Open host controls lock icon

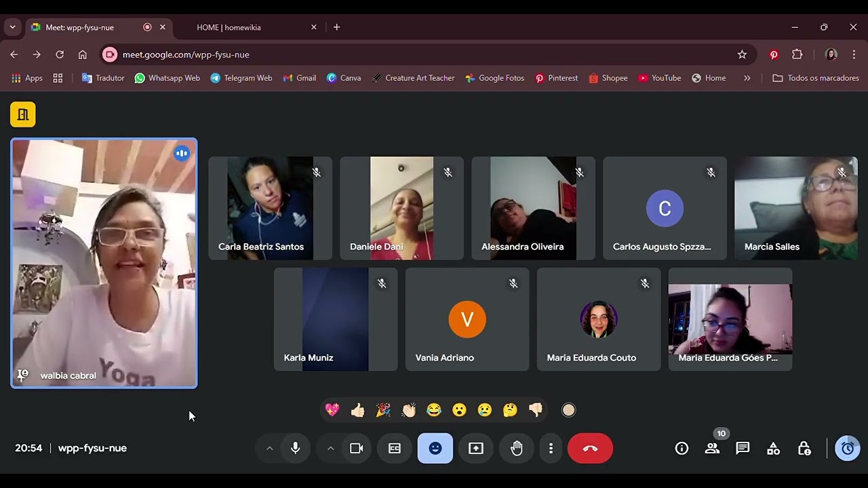click(804, 448)
